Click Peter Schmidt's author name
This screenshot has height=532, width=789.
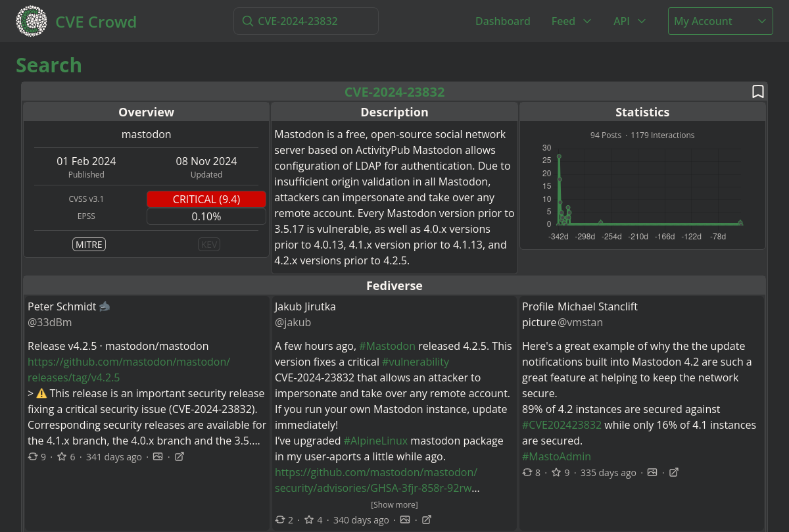click(x=62, y=306)
